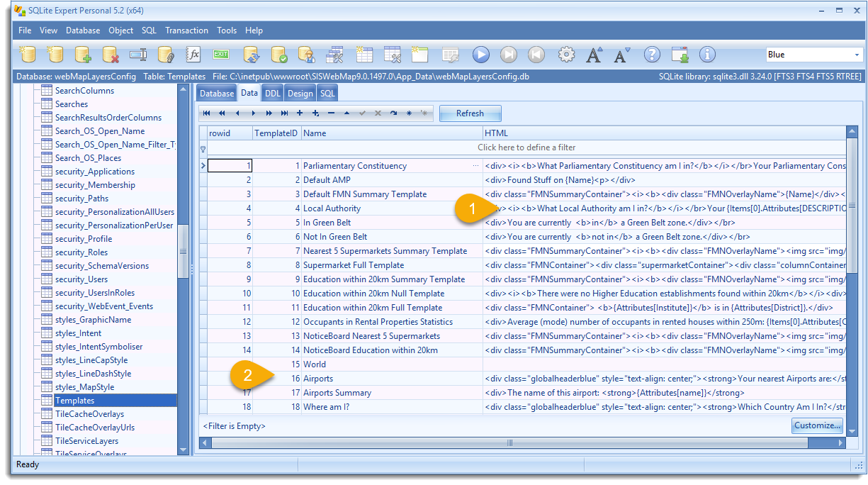Screen dimensions: 868x485
Task: Select security_Users table in the tree
Action: tap(81, 279)
